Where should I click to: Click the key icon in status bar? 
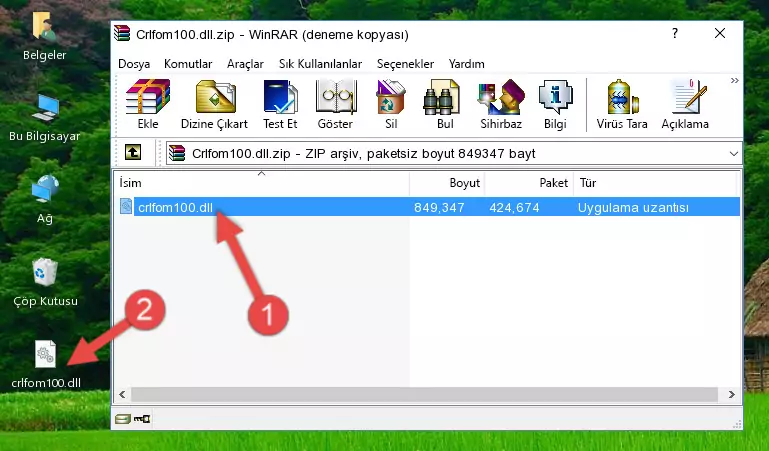click(x=142, y=419)
